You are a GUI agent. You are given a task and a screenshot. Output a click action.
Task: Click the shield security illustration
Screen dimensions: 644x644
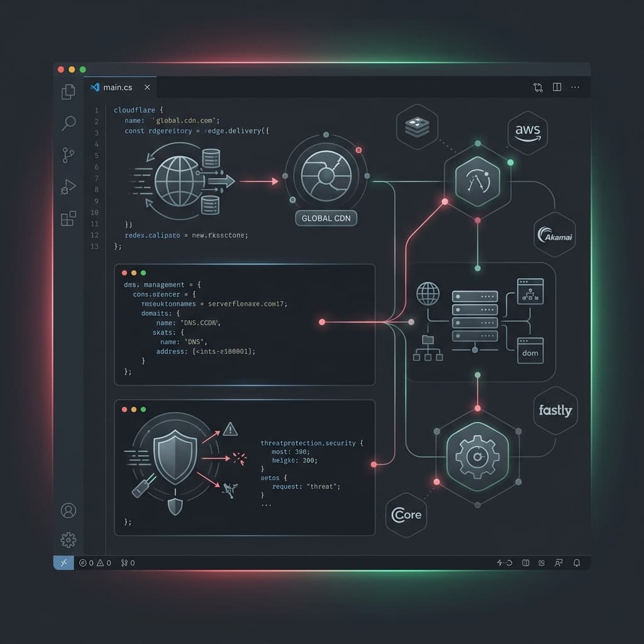[x=175, y=457]
